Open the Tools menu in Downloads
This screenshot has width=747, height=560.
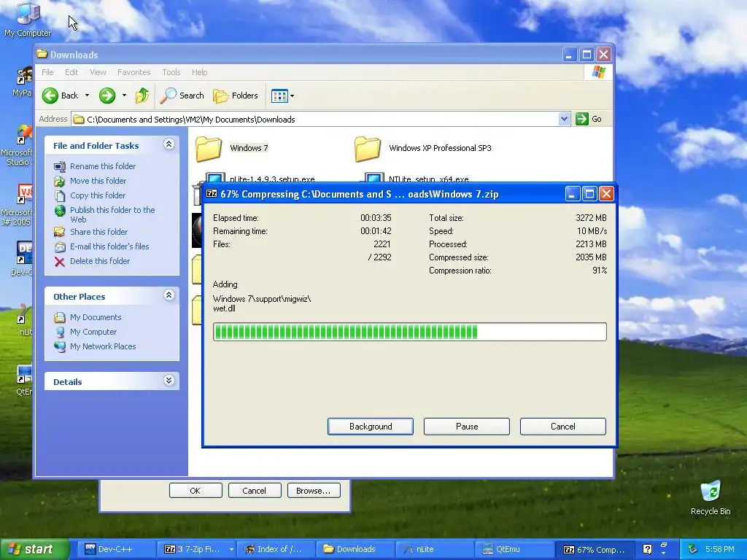171,72
